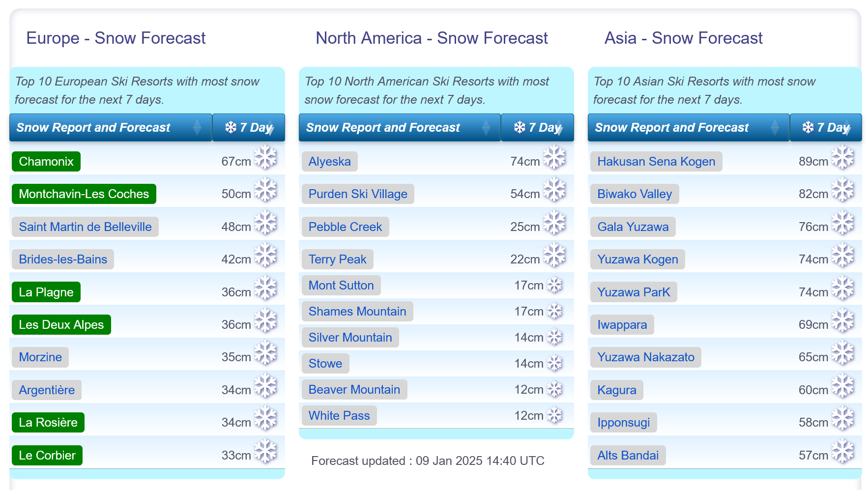This screenshot has height=490, width=868.
Task: Click the snowflake icon next to Alts Bandai 57cm
Action: coord(843,451)
